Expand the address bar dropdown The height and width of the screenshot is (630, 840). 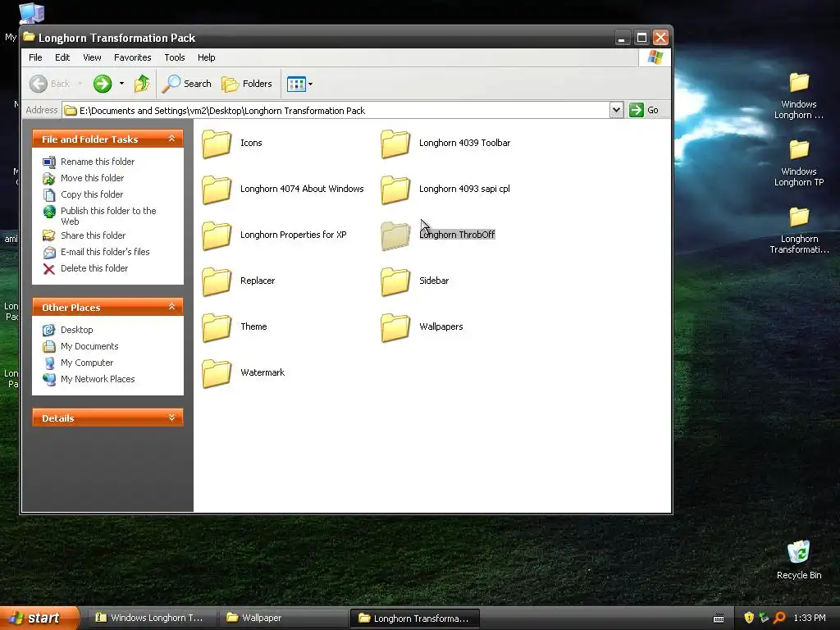[616, 111]
